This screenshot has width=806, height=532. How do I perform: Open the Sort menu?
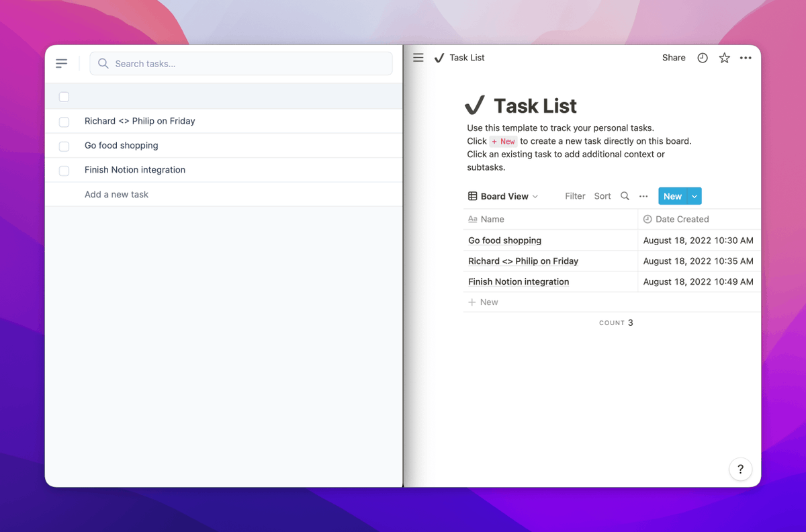coord(602,196)
